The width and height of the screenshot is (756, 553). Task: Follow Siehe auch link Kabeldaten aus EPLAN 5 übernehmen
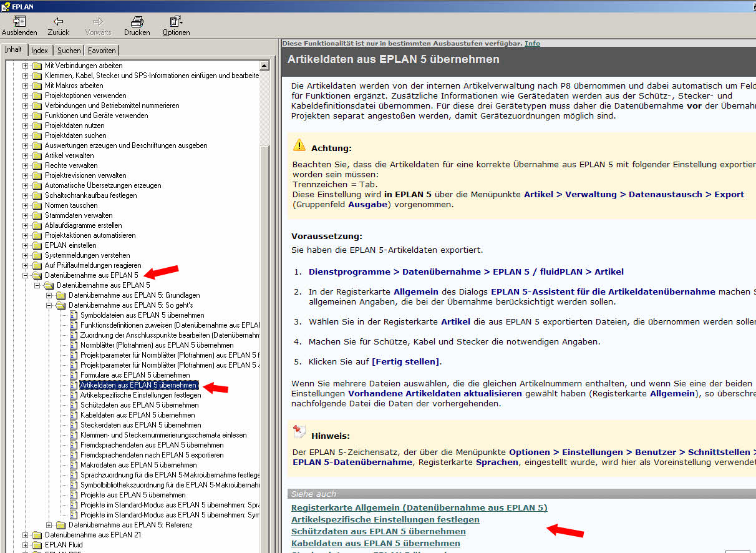tap(376, 543)
